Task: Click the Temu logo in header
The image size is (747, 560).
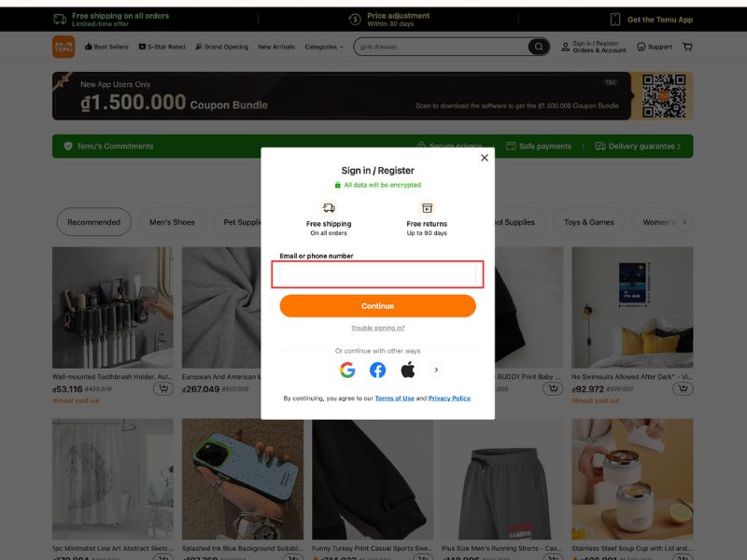Action: pyautogui.click(x=63, y=47)
